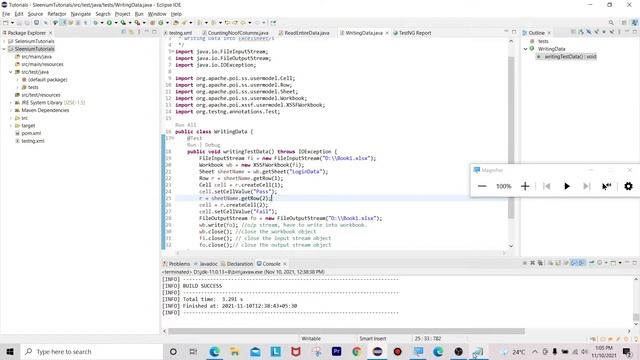
Task: Expand the Maven Dependencies node
Action: pos(11,110)
